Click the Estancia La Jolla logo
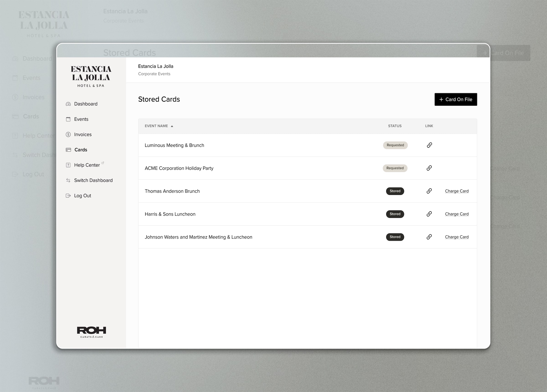Viewport: 547px width, 392px height. 91,76
